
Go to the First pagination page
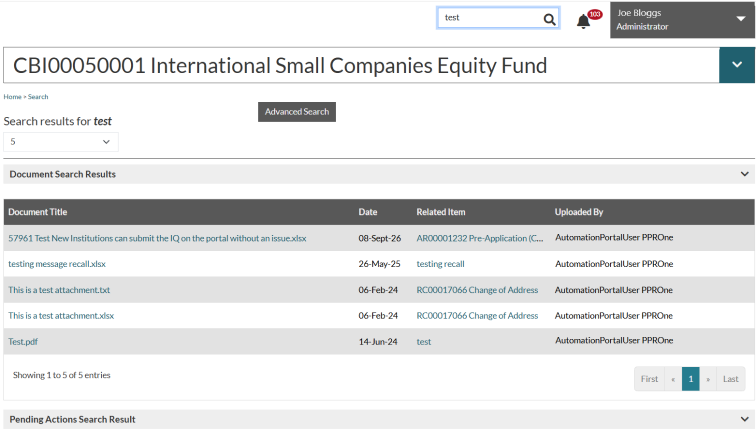click(649, 379)
